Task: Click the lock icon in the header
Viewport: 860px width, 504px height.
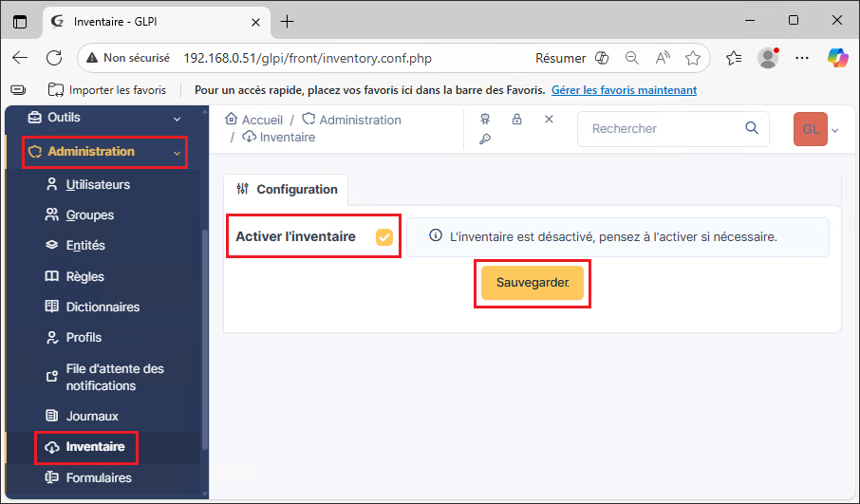Action: click(x=517, y=120)
